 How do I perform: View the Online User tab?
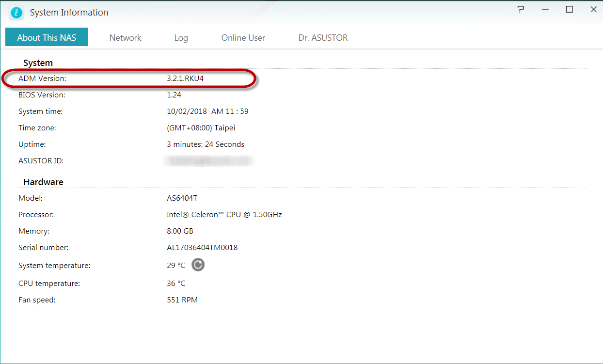click(x=243, y=37)
